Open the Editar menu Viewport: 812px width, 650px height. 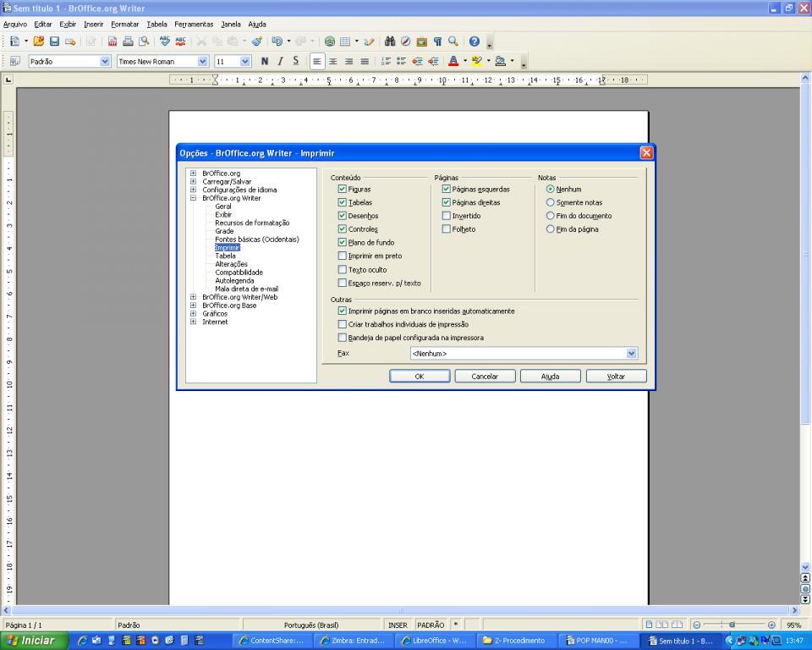point(43,24)
